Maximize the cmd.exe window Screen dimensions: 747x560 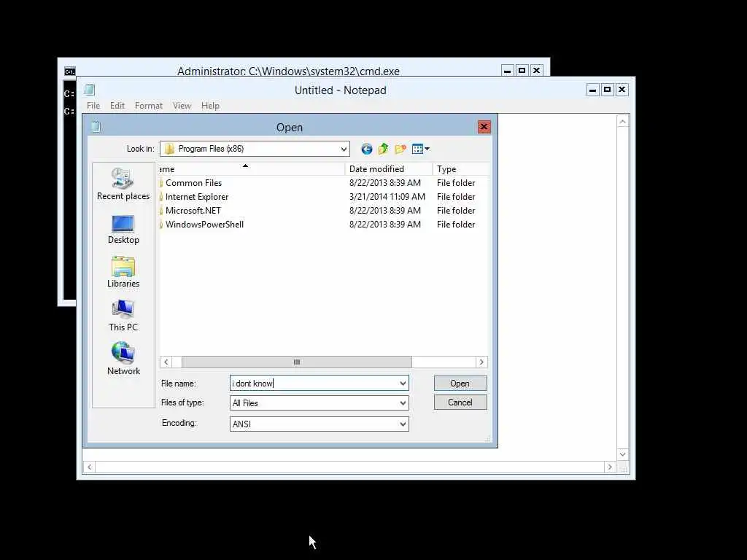[522, 71]
